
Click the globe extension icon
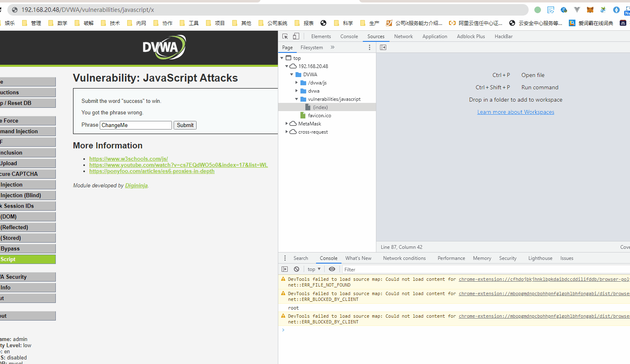point(564,10)
